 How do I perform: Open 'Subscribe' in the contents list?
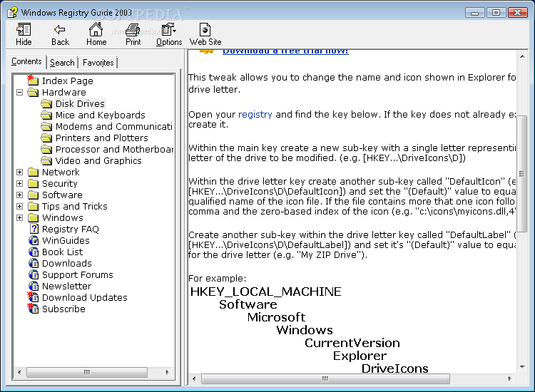pos(63,309)
